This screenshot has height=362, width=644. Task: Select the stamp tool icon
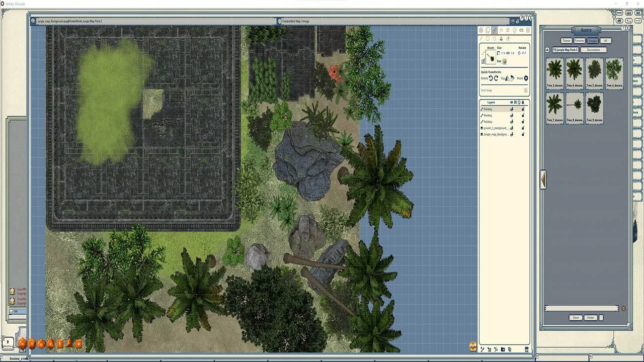click(x=501, y=39)
